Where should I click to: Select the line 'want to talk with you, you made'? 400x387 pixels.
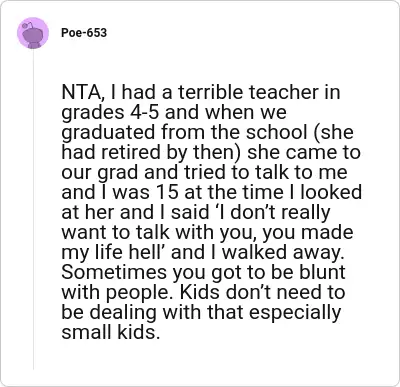tap(207, 232)
